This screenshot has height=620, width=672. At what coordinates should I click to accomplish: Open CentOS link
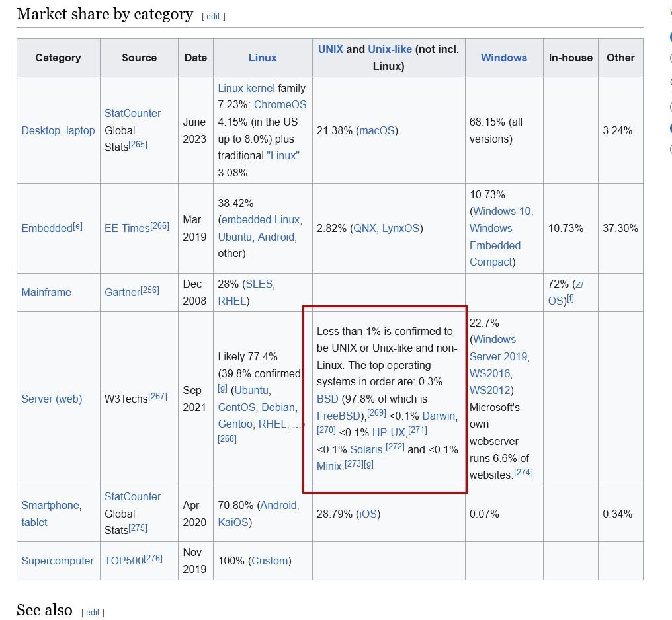[238, 407]
